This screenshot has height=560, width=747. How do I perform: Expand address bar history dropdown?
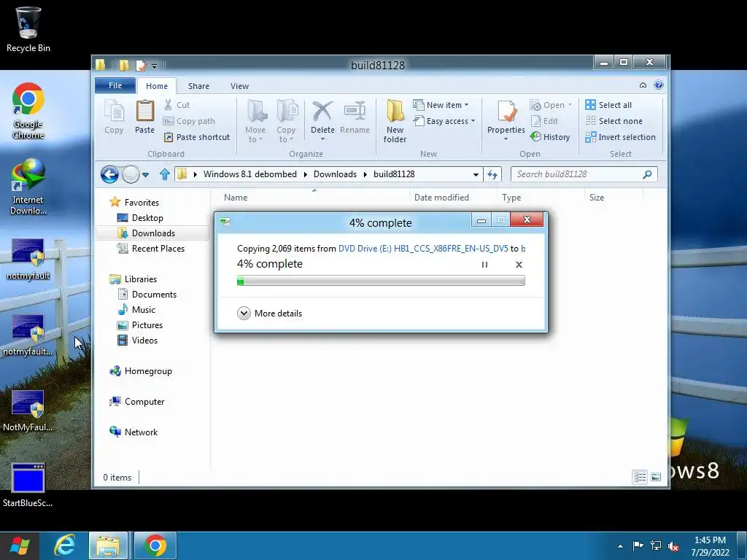(x=476, y=174)
